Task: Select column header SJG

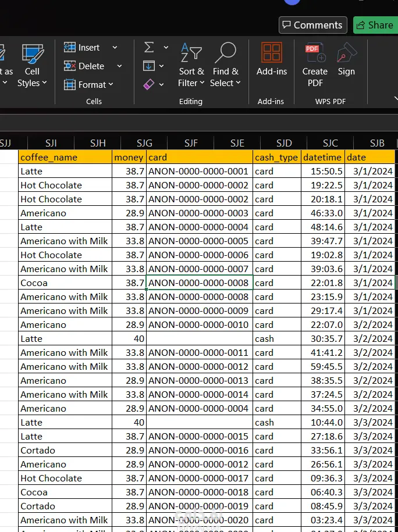Action: point(144,143)
